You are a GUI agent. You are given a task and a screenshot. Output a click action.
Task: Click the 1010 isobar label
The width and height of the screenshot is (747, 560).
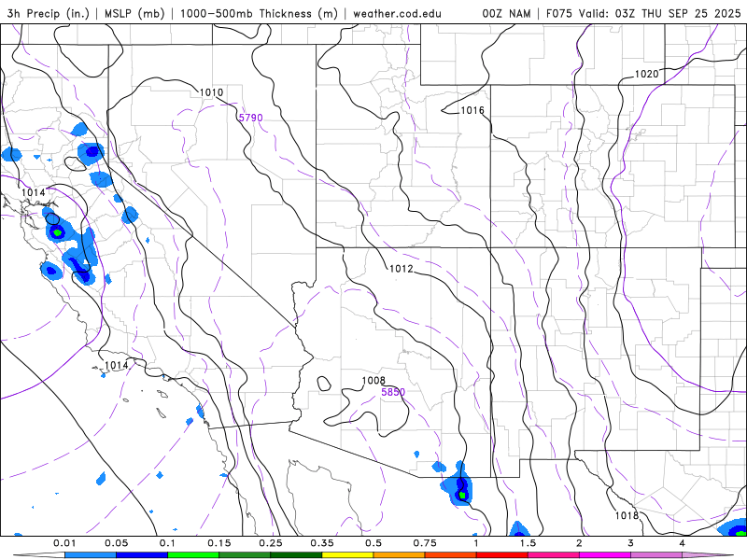tap(211, 92)
